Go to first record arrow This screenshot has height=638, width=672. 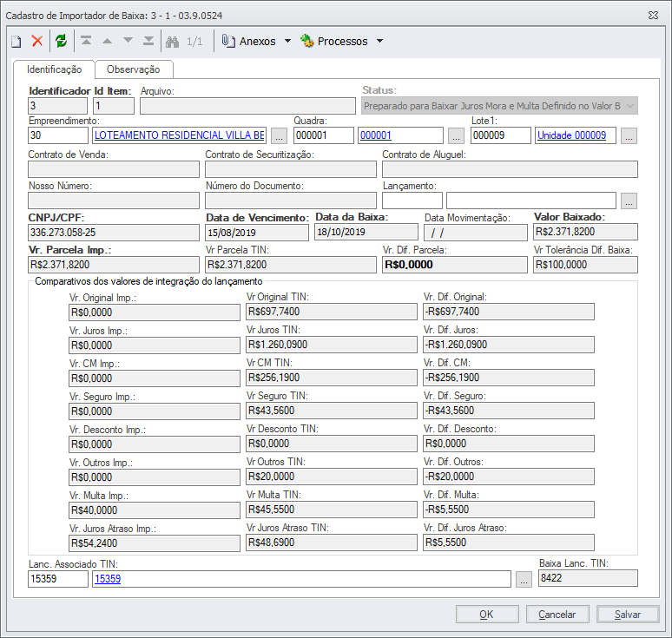(86, 41)
